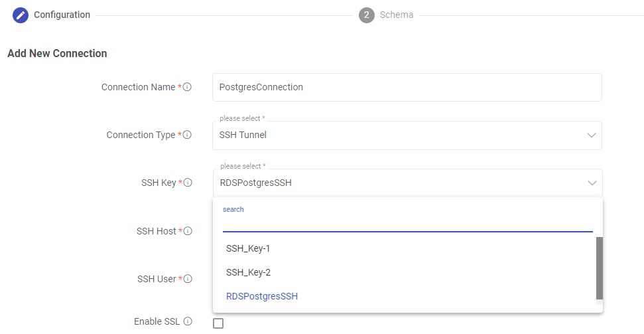Click the Connection Name label
The image size is (644, 334).
(x=139, y=87)
